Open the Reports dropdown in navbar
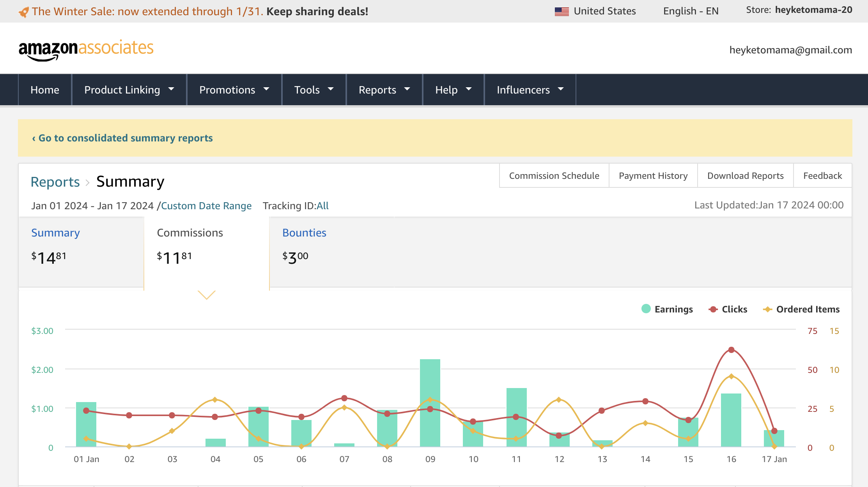Viewport: 868px width, 487px height. click(x=384, y=90)
